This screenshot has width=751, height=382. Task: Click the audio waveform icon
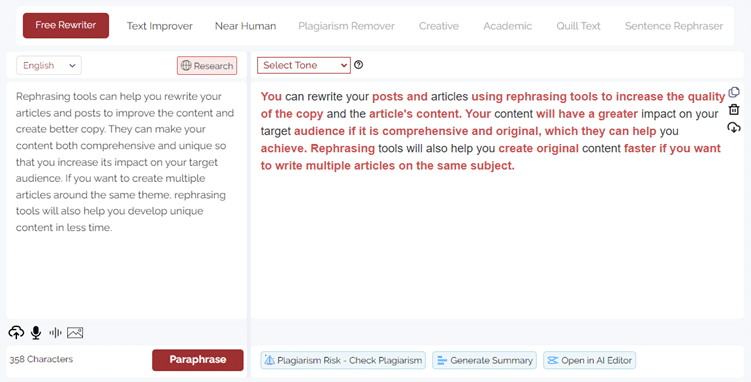point(56,332)
